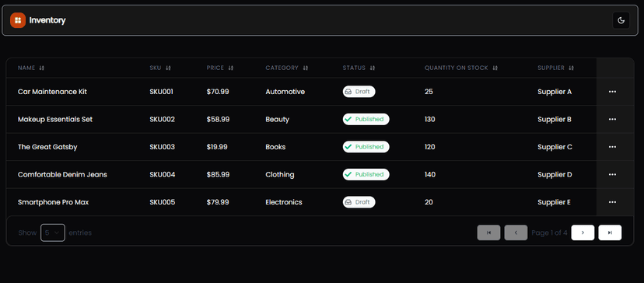This screenshot has height=283, width=644.
Task: Go to the first page
Action: 488,232
